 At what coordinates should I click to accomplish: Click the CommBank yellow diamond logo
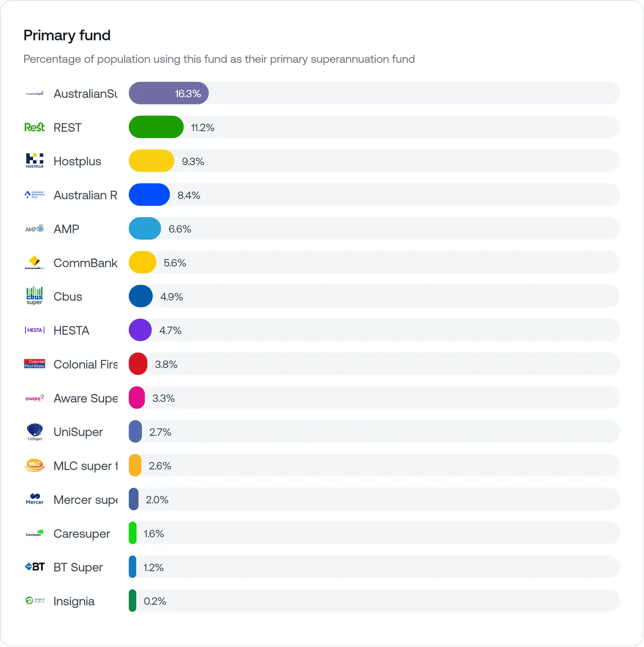(34, 262)
